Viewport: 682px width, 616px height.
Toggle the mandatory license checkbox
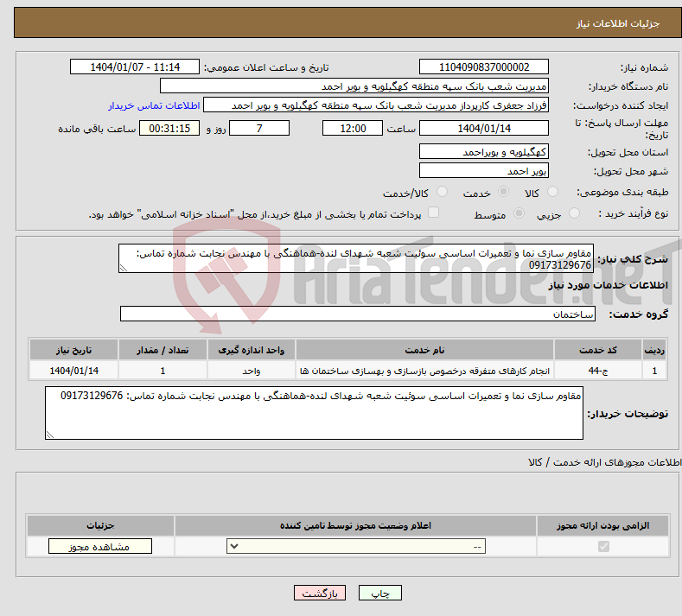click(x=603, y=546)
